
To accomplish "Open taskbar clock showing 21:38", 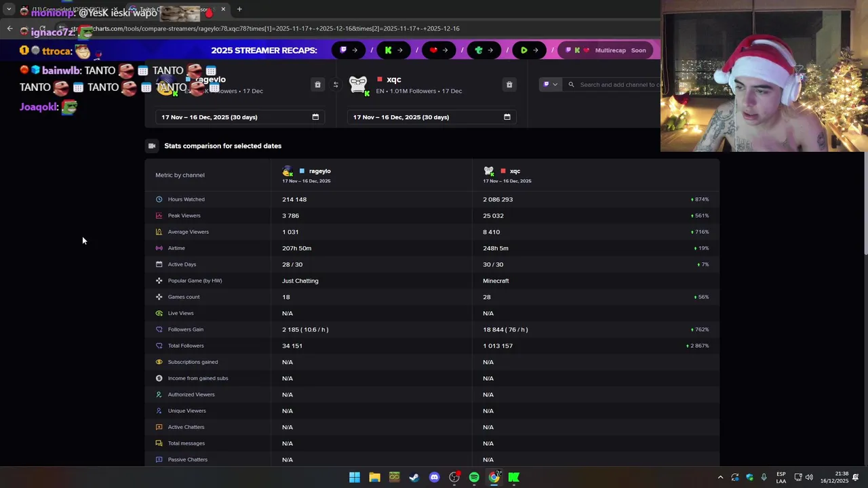I will pos(834,477).
